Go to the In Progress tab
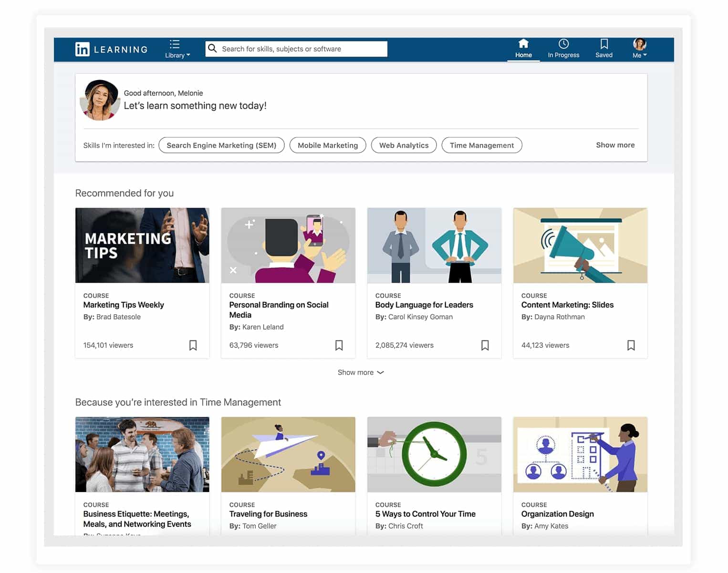The width and height of the screenshot is (728, 573). click(563, 50)
